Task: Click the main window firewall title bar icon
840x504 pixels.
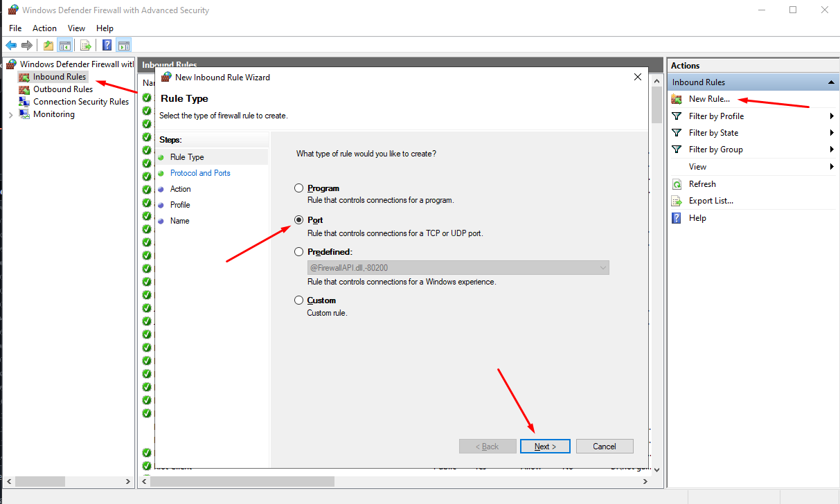Action: point(12,10)
